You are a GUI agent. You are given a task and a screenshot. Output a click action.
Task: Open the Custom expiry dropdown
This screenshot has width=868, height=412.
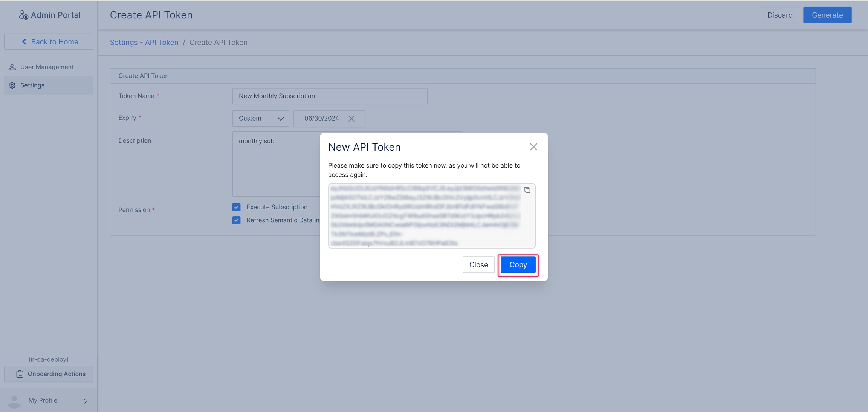pos(261,118)
